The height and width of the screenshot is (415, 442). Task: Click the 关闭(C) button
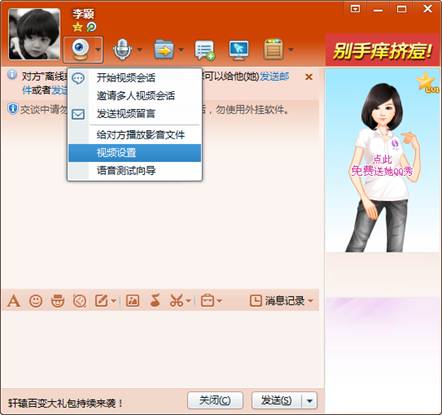pos(215,400)
